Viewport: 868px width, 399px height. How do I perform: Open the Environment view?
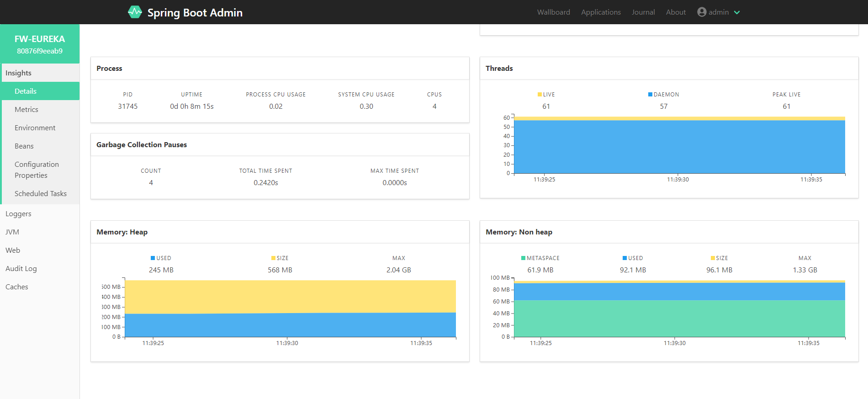pyautogui.click(x=40, y=128)
